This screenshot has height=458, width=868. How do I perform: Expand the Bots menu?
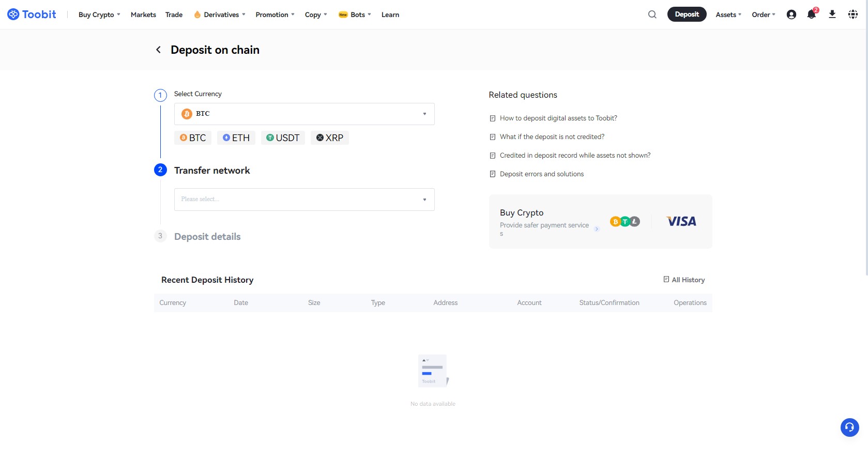355,14
